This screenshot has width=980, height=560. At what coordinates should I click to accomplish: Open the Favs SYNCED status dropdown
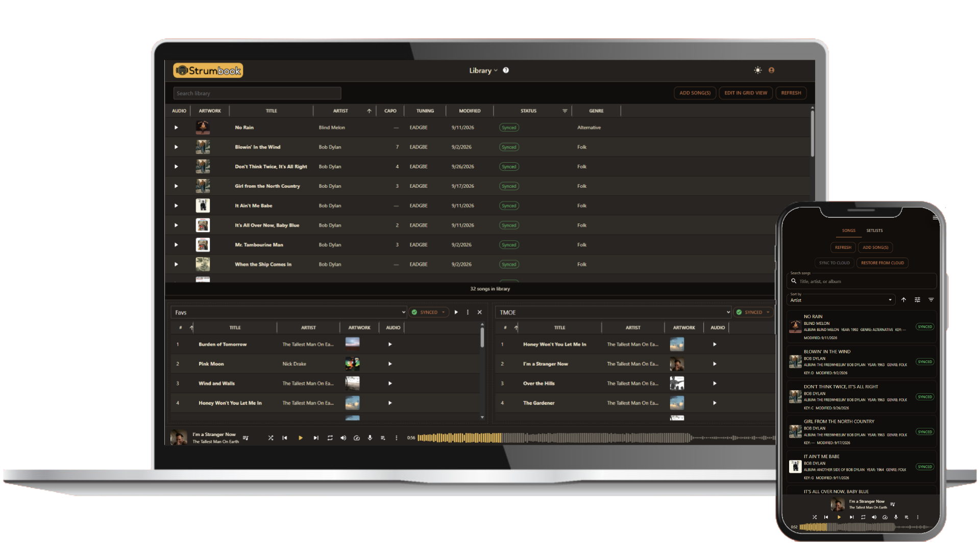(x=429, y=312)
